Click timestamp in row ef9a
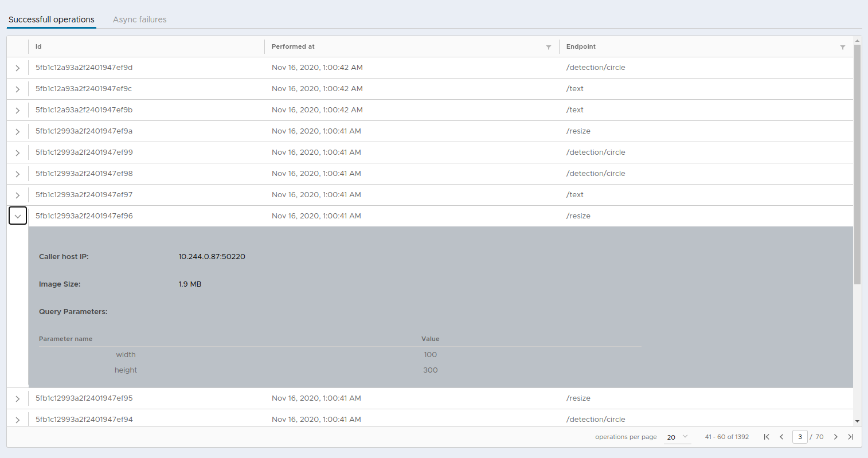 click(x=316, y=131)
